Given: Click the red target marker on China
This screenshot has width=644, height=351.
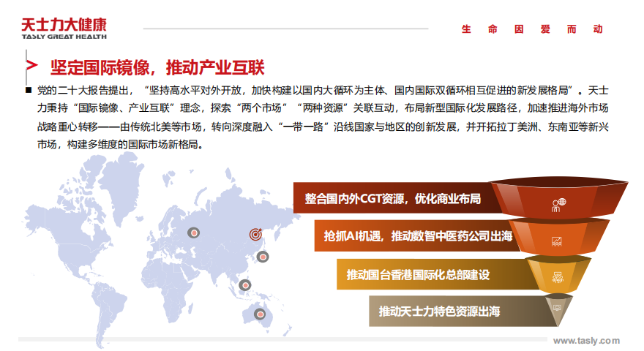Looking at the screenshot, I should [255, 235].
